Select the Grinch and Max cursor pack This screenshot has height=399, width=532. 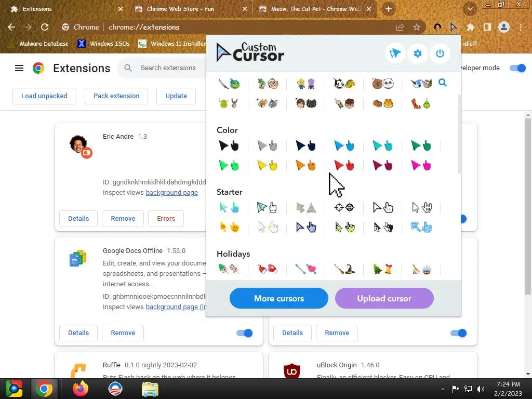pos(421,103)
